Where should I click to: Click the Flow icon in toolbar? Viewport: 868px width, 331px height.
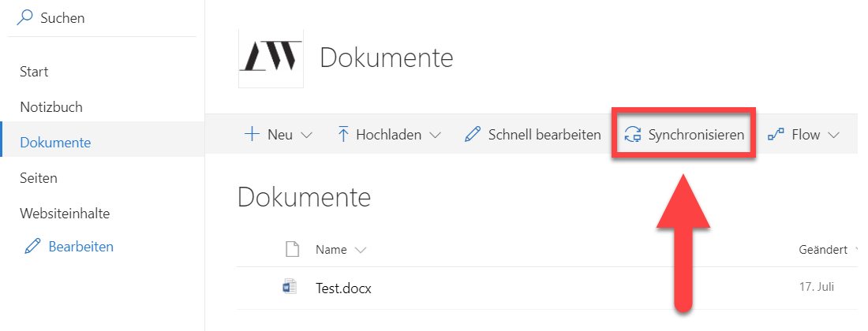[x=776, y=135]
